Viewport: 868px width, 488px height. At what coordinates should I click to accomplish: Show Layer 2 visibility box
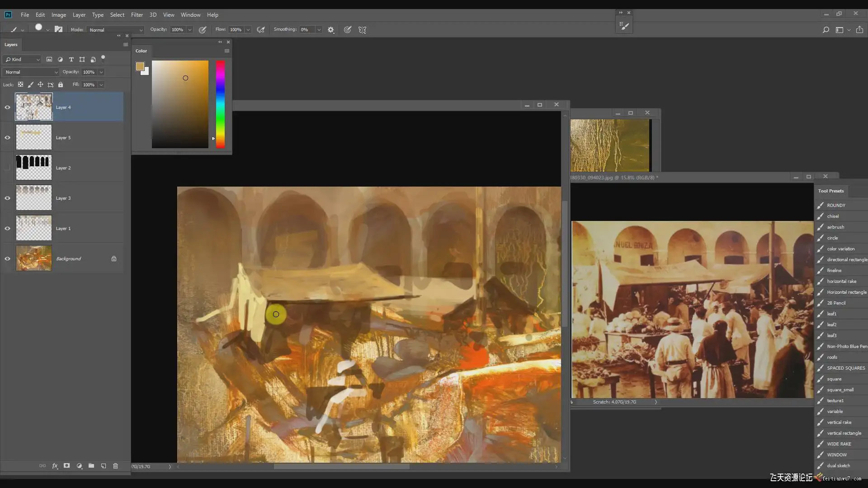tap(7, 168)
